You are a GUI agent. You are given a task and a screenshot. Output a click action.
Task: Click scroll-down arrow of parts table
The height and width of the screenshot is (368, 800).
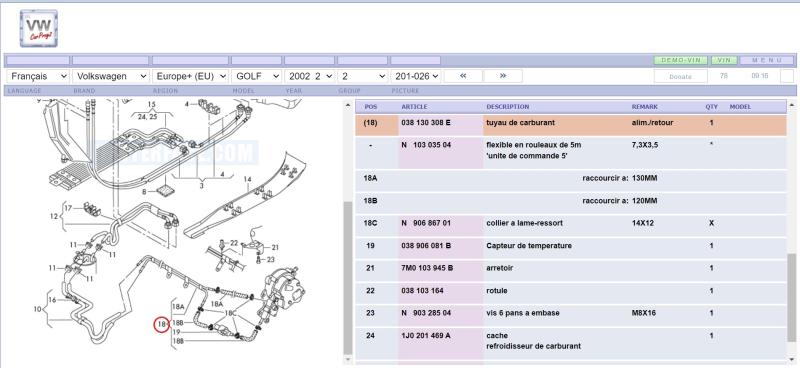(x=791, y=360)
